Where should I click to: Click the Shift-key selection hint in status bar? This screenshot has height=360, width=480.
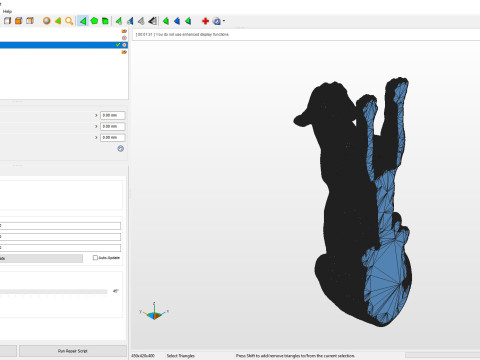(x=295, y=356)
